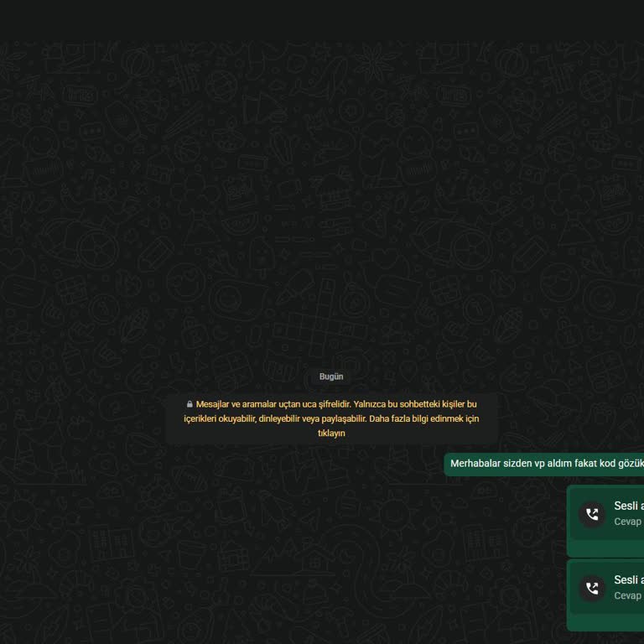This screenshot has width=644, height=644.
Task: Click the phone icon in the second voice call bubble
Action: tap(592, 589)
